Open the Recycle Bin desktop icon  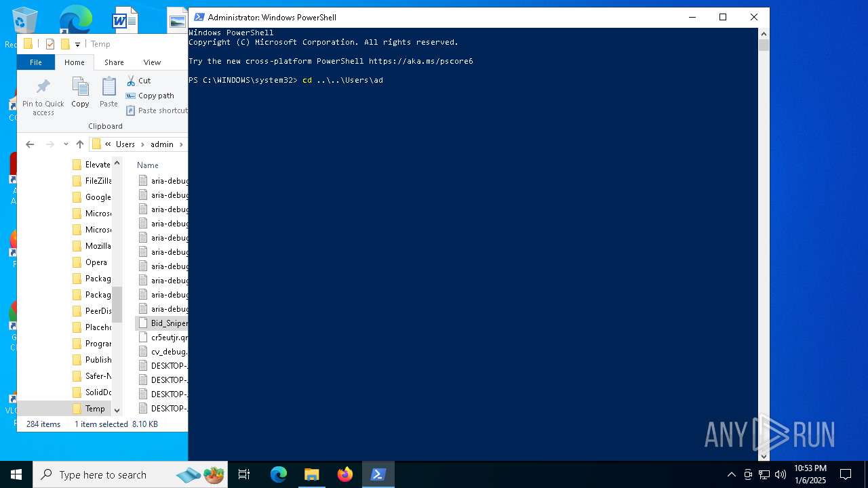coord(25,20)
